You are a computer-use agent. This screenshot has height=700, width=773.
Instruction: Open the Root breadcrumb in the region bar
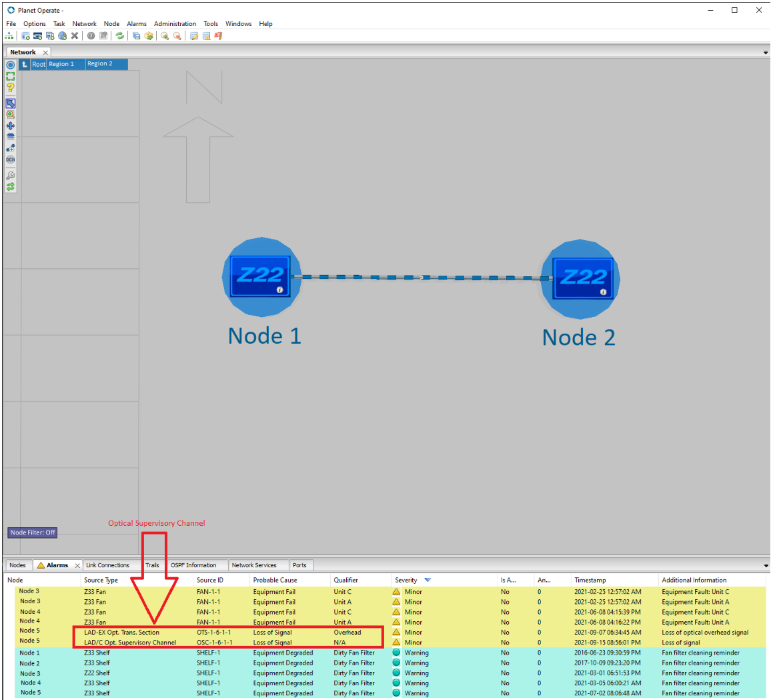pos(38,64)
